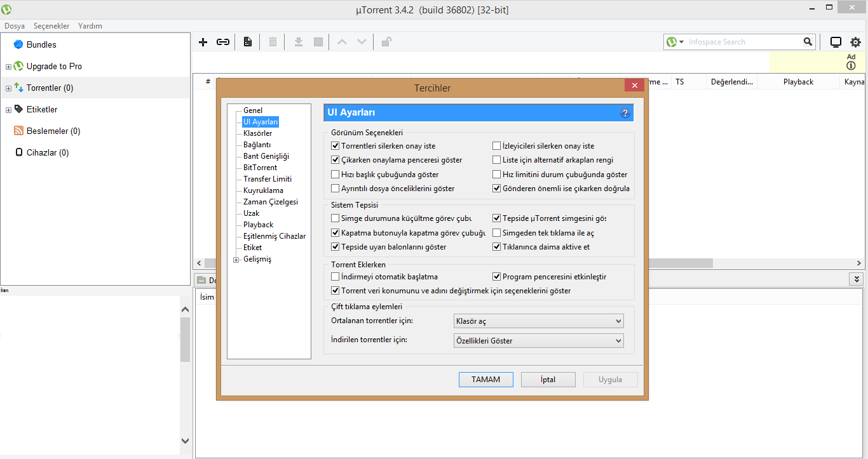Select Kuyruklama in preferences tree

[x=263, y=190]
